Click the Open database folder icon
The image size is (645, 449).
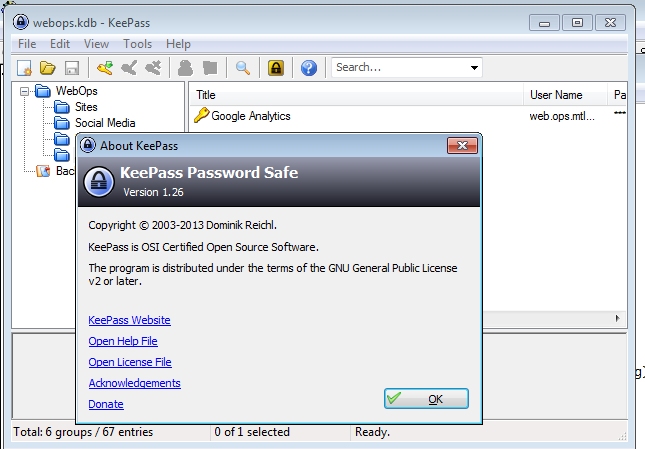point(48,68)
